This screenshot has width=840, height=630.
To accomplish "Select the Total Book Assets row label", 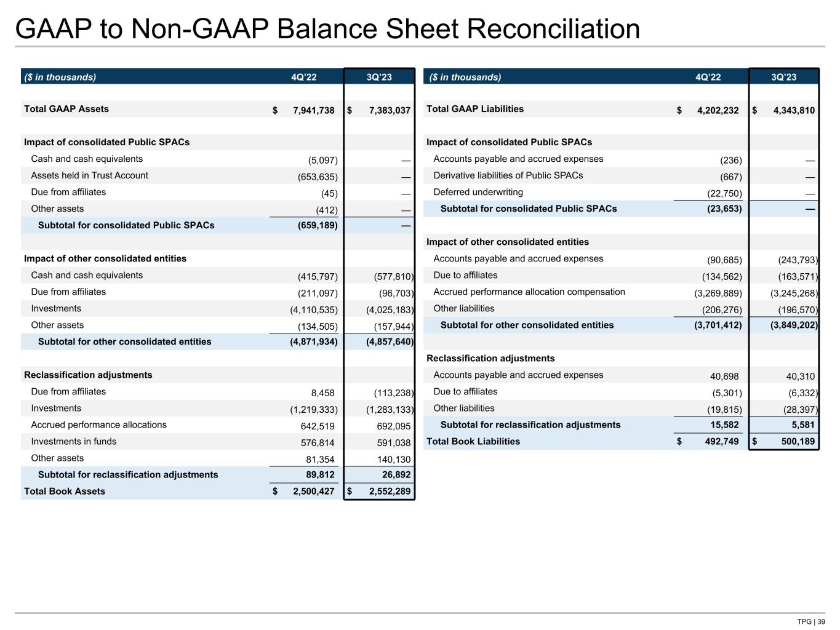I will coord(64,491).
